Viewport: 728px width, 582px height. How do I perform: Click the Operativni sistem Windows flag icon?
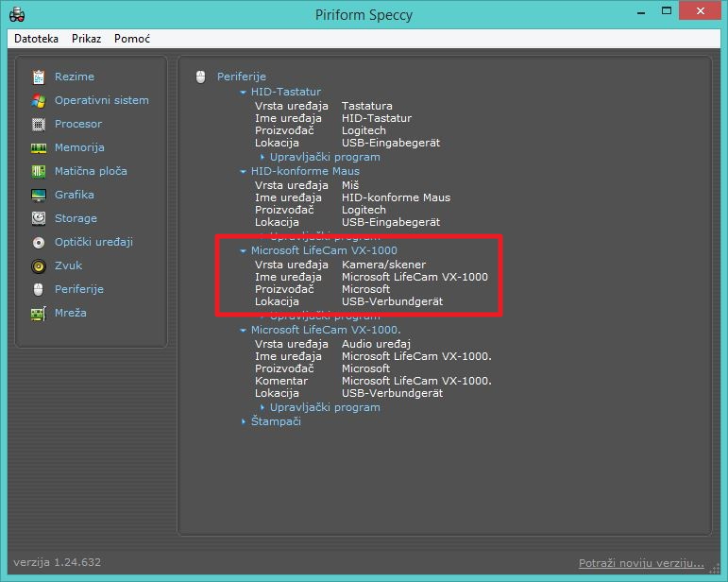click(x=39, y=100)
